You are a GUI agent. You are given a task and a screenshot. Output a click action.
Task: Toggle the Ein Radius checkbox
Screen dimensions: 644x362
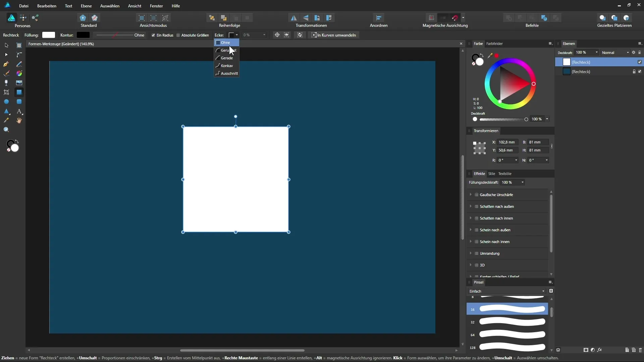[x=153, y=35]
